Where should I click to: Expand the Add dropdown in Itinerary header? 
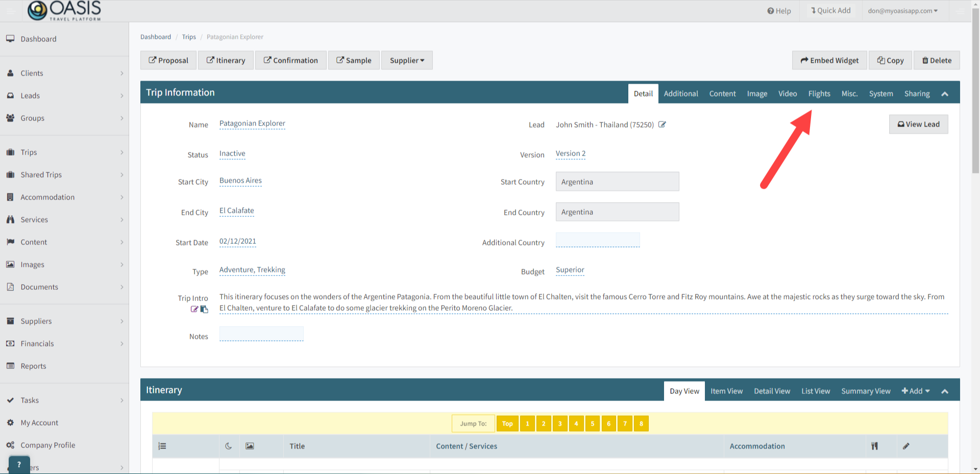916,391
